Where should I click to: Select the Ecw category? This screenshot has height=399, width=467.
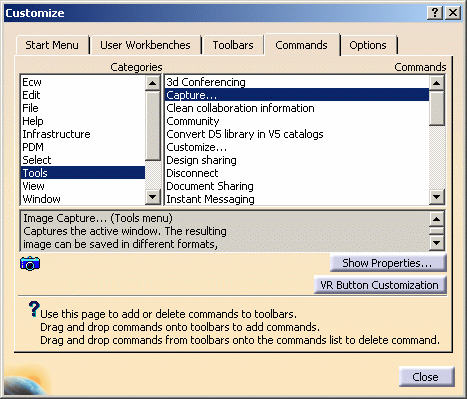[83, 82]
